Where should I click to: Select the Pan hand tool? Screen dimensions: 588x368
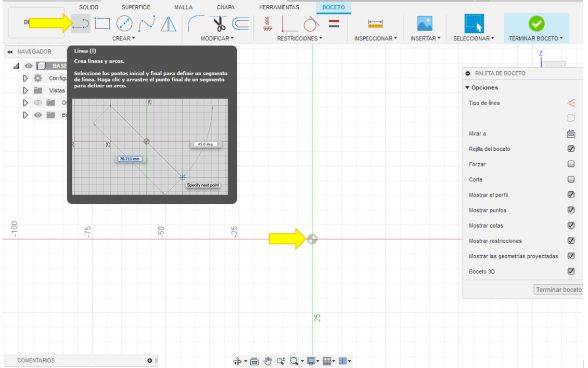pos(267,361)
